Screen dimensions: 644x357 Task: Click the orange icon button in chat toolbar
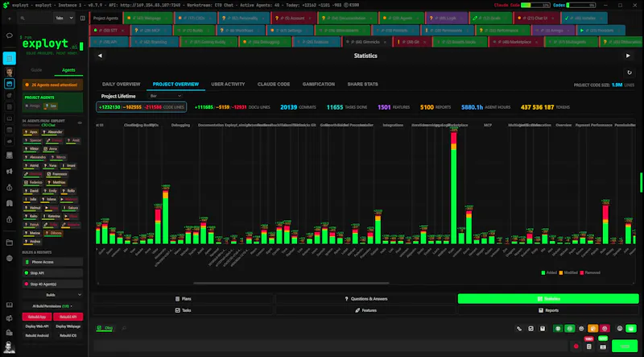[x=592, y=329]
